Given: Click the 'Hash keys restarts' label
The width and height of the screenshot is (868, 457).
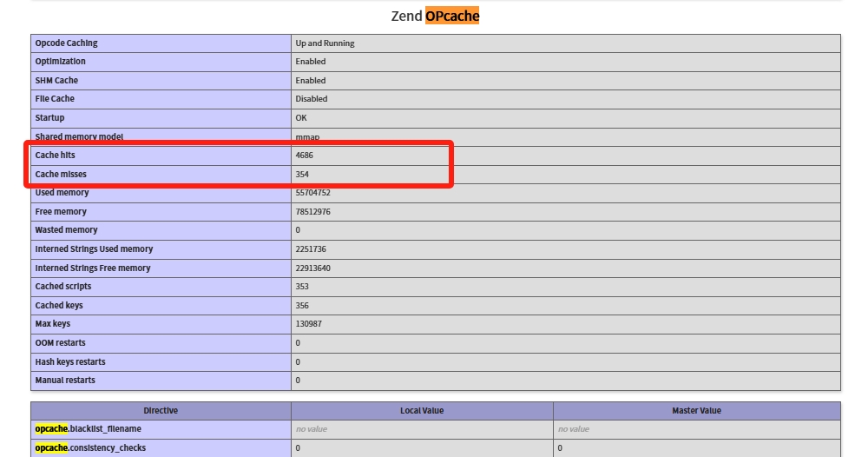Looking at the screenshot, I should (x=70, y=361).
